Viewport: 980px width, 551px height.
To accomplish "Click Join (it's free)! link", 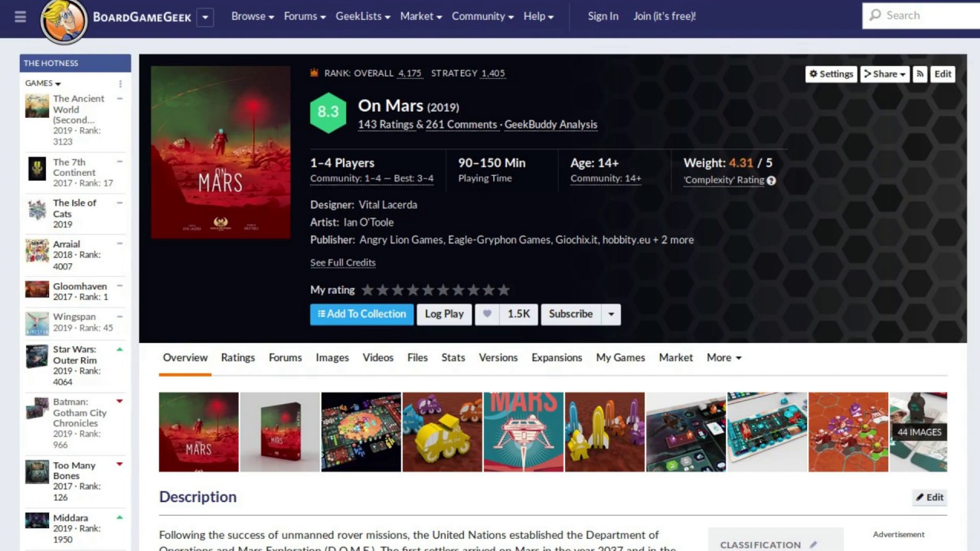I will 665,16.
